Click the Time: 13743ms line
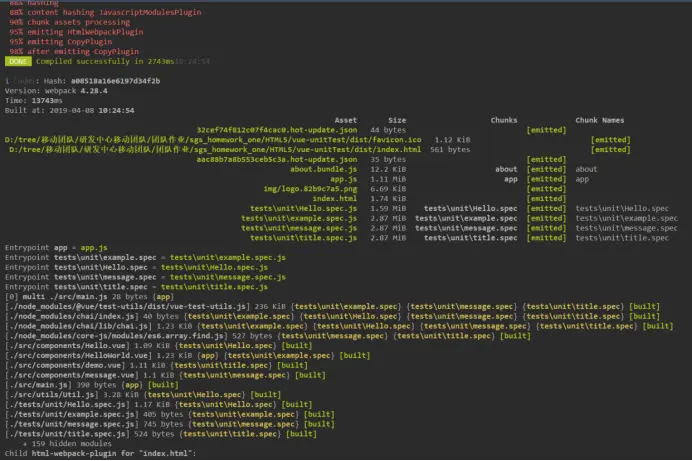This screenshot has width=692, height=461. [x=34, y=101]
